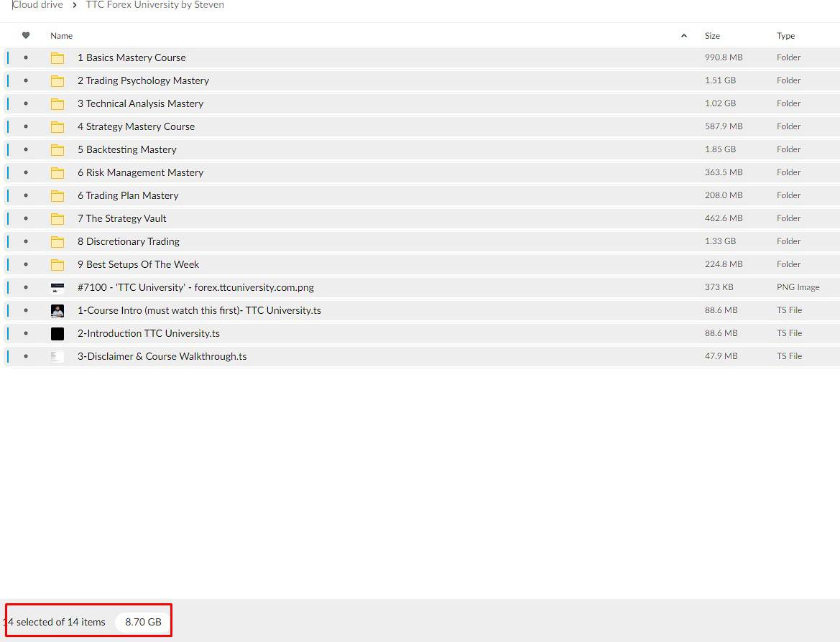The height and width of the screenshot is (642, 840).
Task: Go to Cloud drive in the breadcrumb
Action: (x=38, y=5)
